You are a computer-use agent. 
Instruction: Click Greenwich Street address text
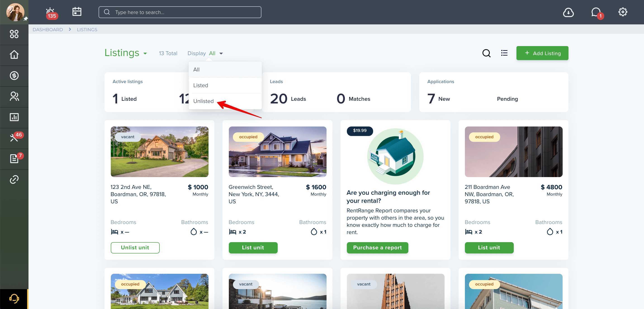[x=254, y=194]
